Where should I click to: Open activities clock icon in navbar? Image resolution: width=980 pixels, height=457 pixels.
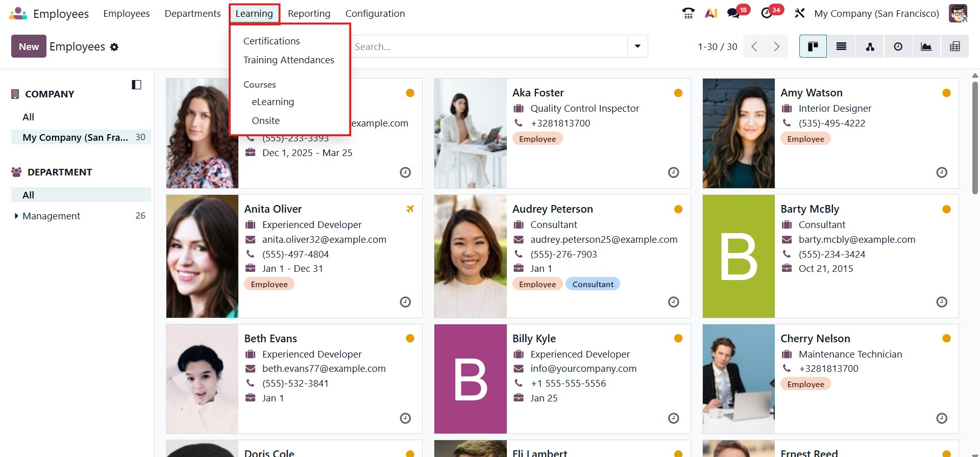(x=767, y=13)
